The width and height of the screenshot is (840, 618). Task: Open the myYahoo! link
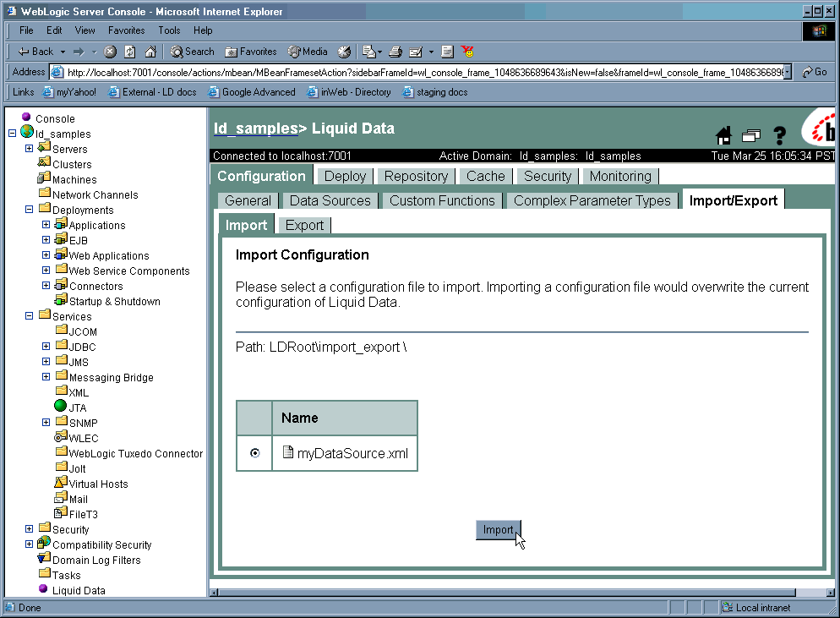pos(69,92)
